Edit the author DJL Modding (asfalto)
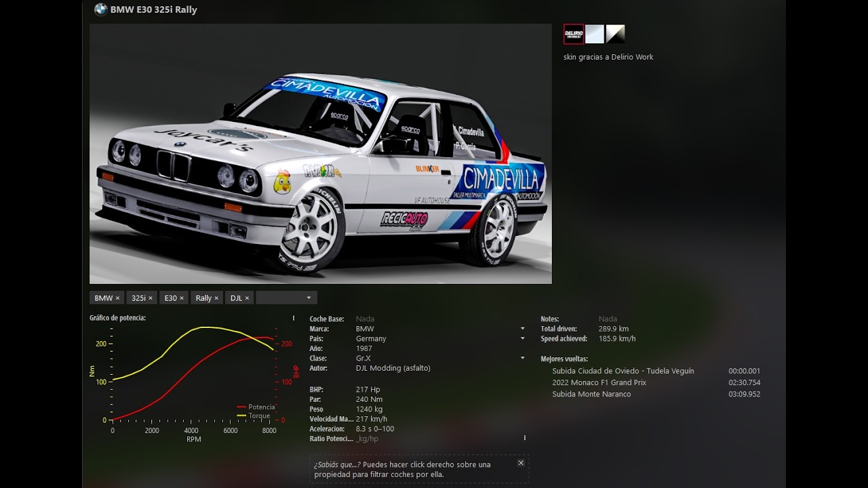 click(393, 368)
